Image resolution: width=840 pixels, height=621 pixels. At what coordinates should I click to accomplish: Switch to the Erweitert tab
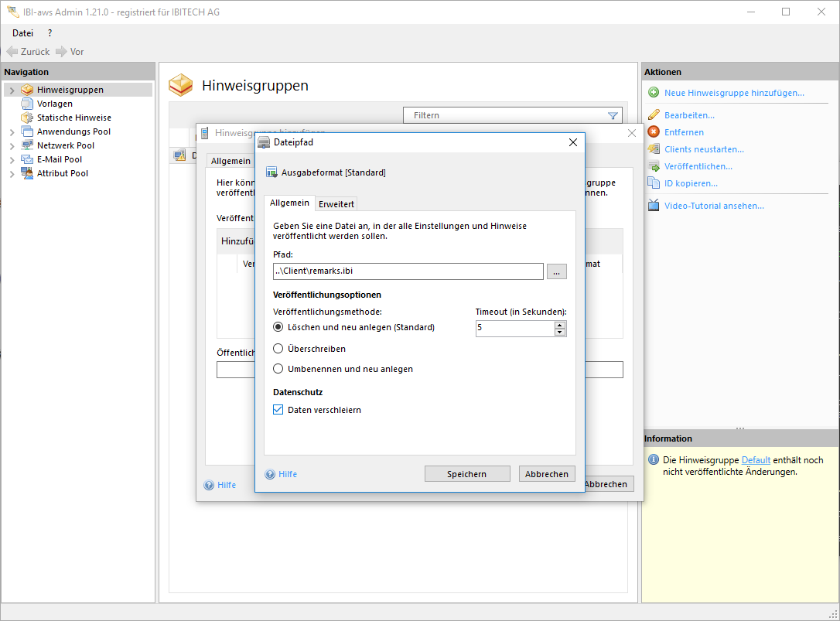(336, 204)
